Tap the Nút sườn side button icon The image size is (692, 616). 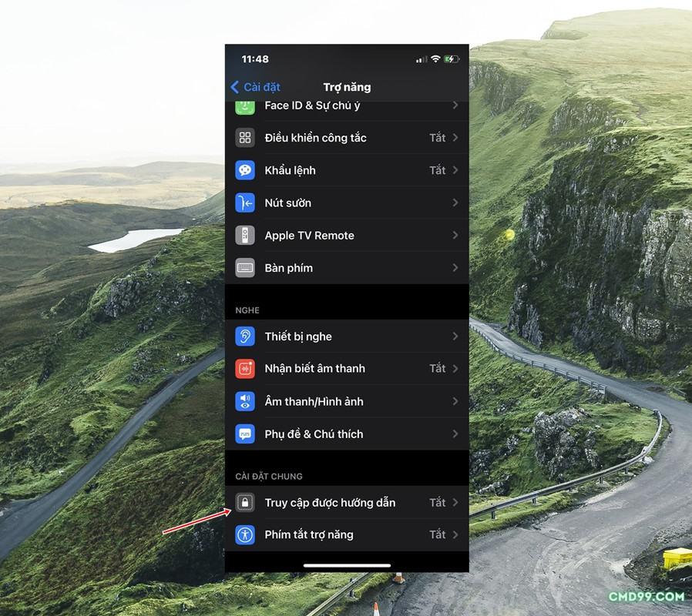(245, 203)
